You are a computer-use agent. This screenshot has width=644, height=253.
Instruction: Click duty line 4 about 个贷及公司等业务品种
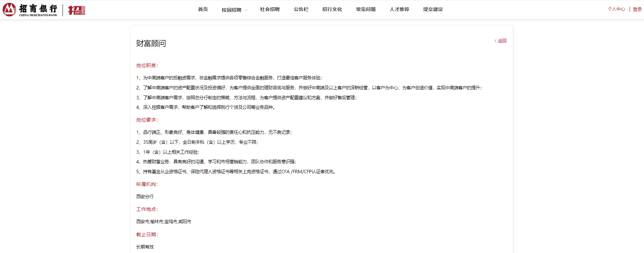tap(206, 107)
